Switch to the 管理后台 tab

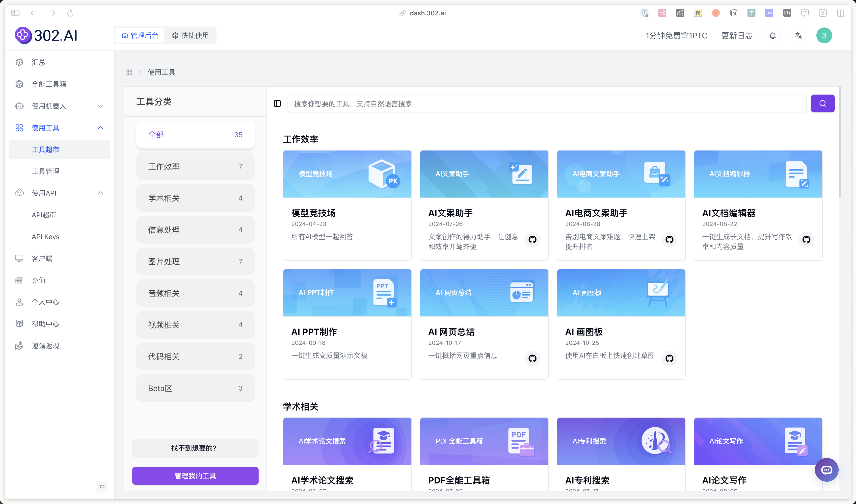(140, 35)
